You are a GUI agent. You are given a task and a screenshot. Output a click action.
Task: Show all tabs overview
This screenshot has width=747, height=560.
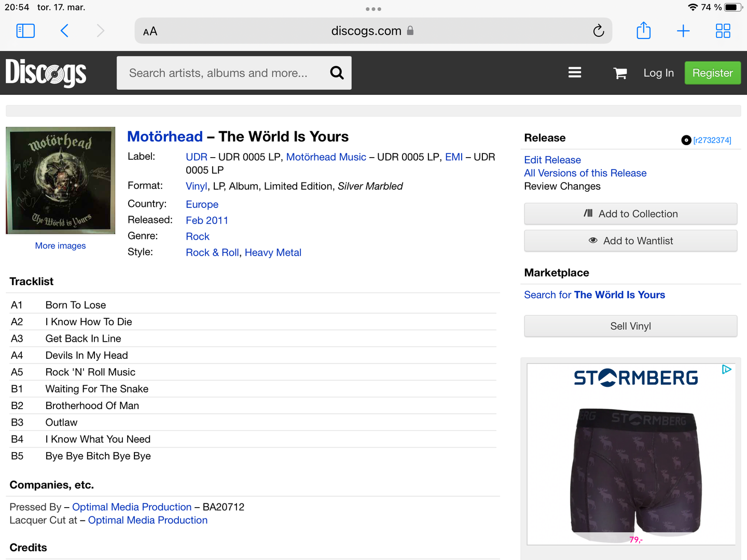click(723, 31)
